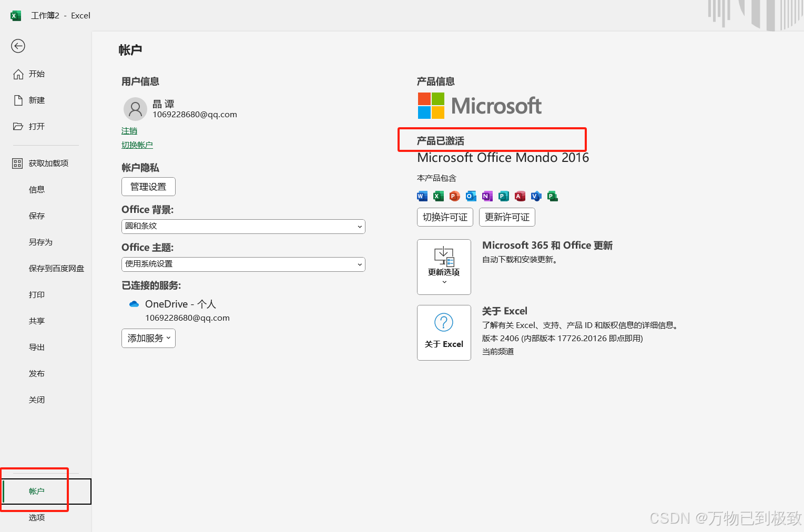Image resolution: width=804 pixels, height=532 pixels.
Task: Click the Word product icon
Action: point(422,196)
